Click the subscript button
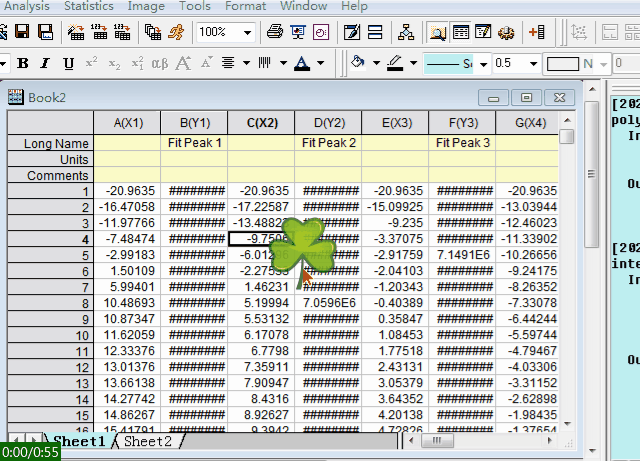640x461 pixels. point(114,64)
